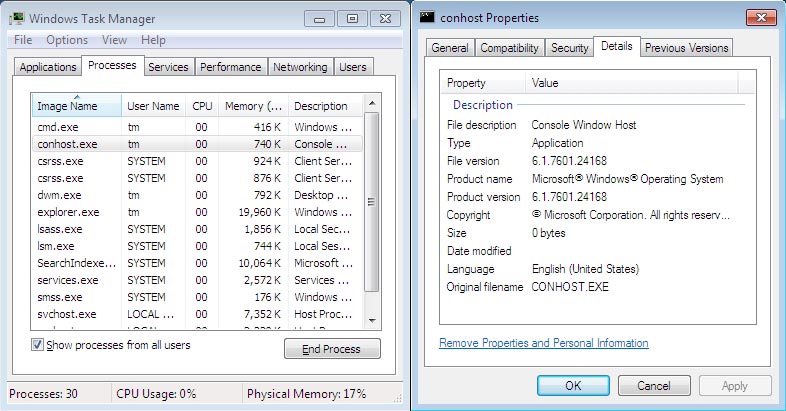786x411 pixels.
Task: Click Property column header in Details
Action: 483,83
